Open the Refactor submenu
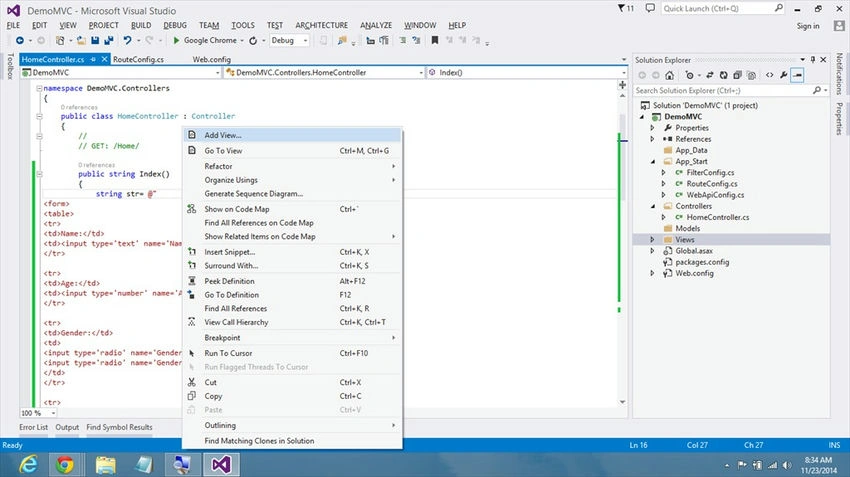Screen dimensions: 850x477 (292, 166)
